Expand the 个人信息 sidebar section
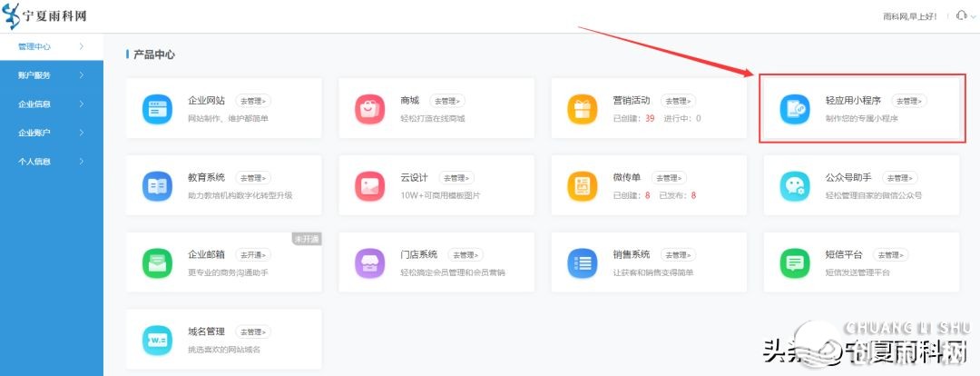This screenshot has height=376, width=980. coord(51,162)
